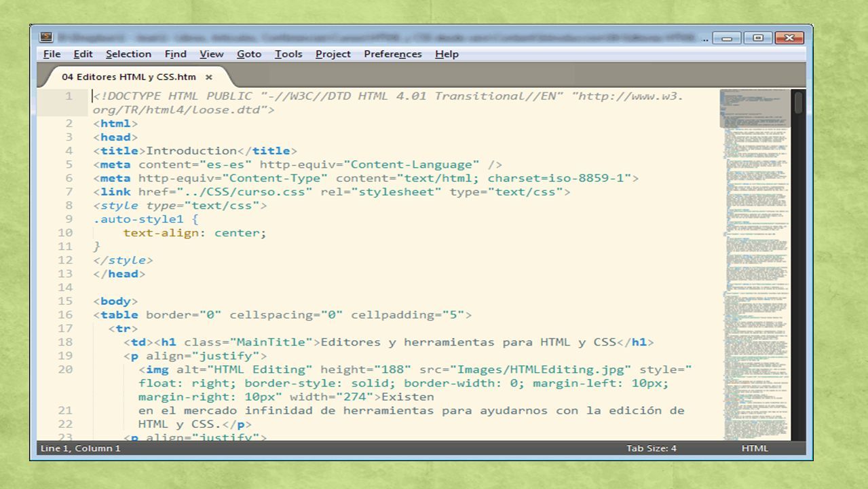Click the minimap code overview
This screenshot has width=868, height=489.
pyautogui.click(x=755, y=265)
